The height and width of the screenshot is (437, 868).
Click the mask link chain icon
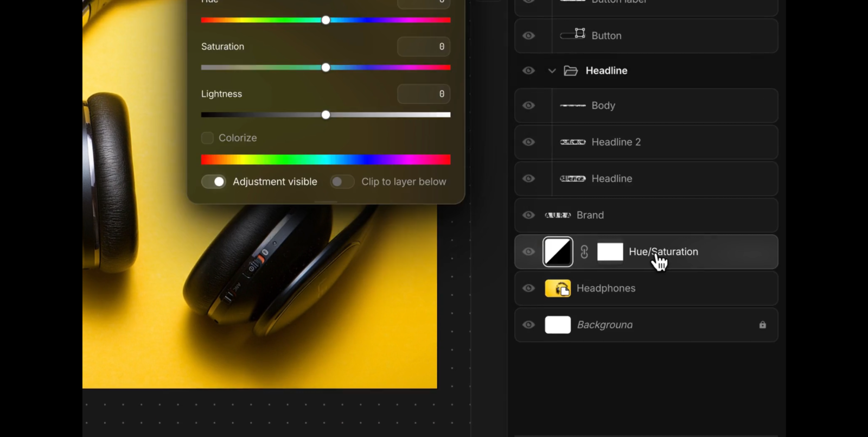(x=584, y=252)
